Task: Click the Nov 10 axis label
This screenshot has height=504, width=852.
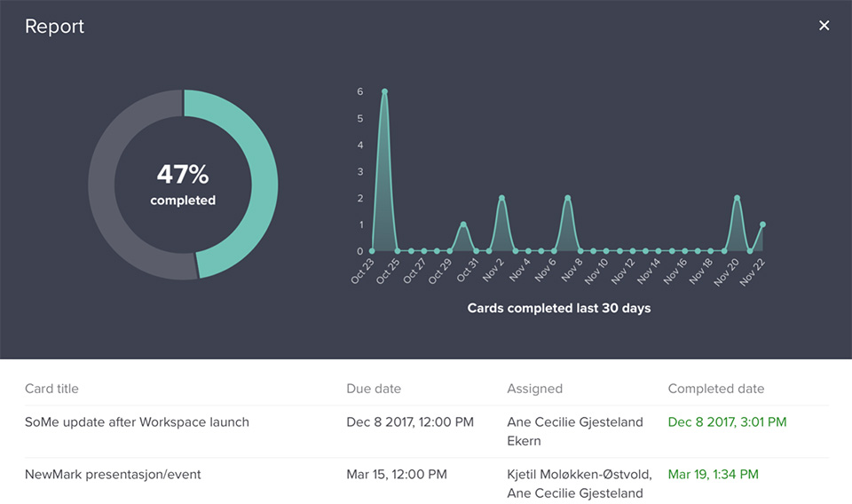Action: coord(596,271)
